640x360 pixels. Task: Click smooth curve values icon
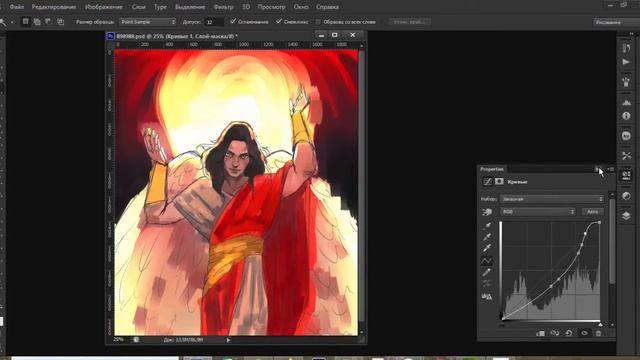[x=487, y=283]
